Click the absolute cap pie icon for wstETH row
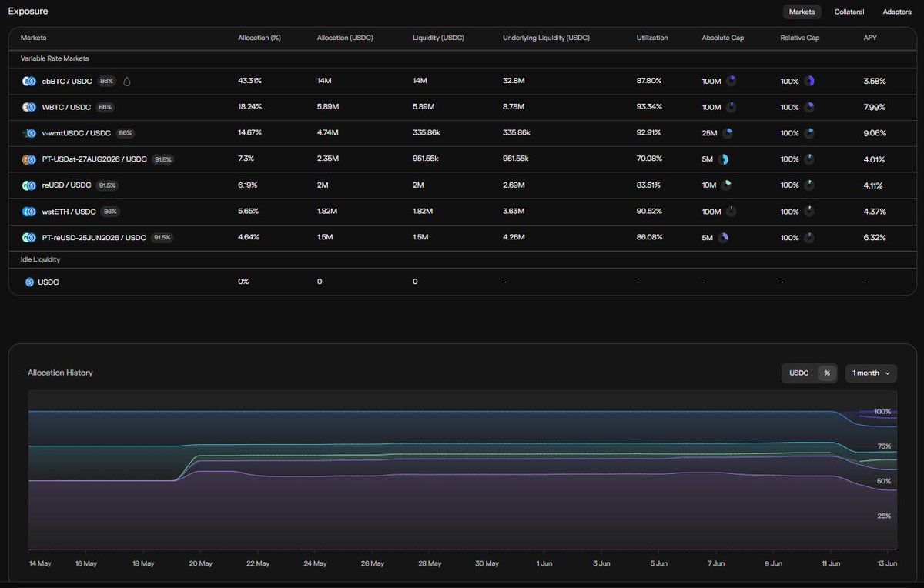This screenshot has height=588, width=924. [731, 212]
